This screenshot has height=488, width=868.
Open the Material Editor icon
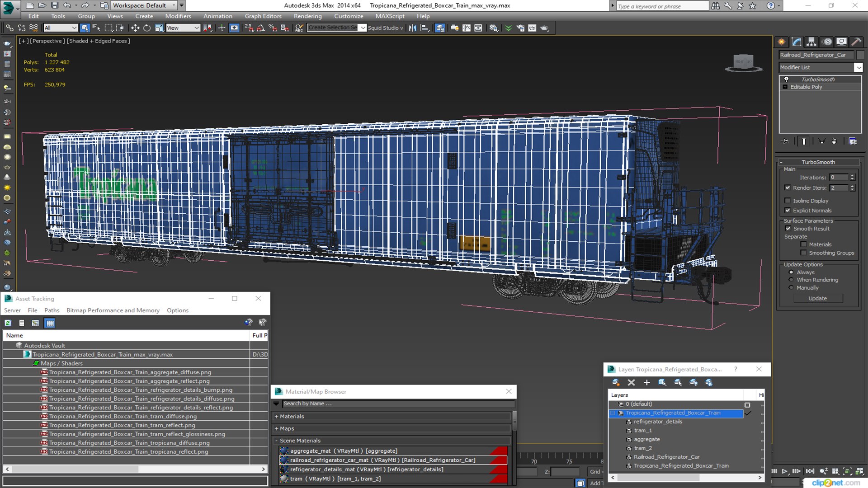point(494,28)
